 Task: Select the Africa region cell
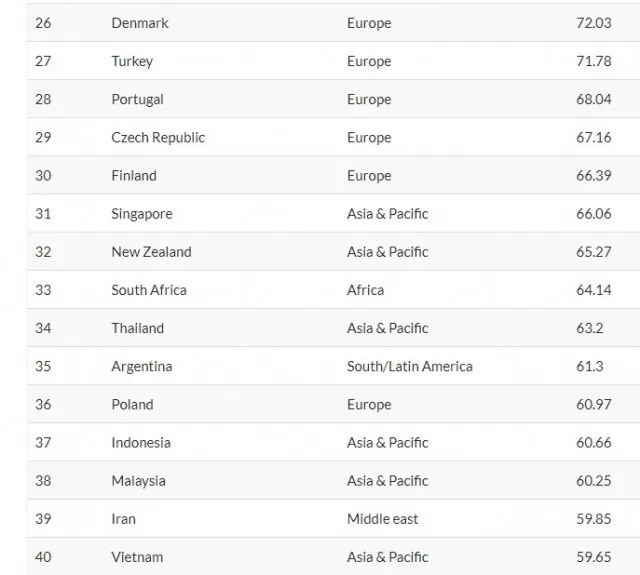(365, 290)
